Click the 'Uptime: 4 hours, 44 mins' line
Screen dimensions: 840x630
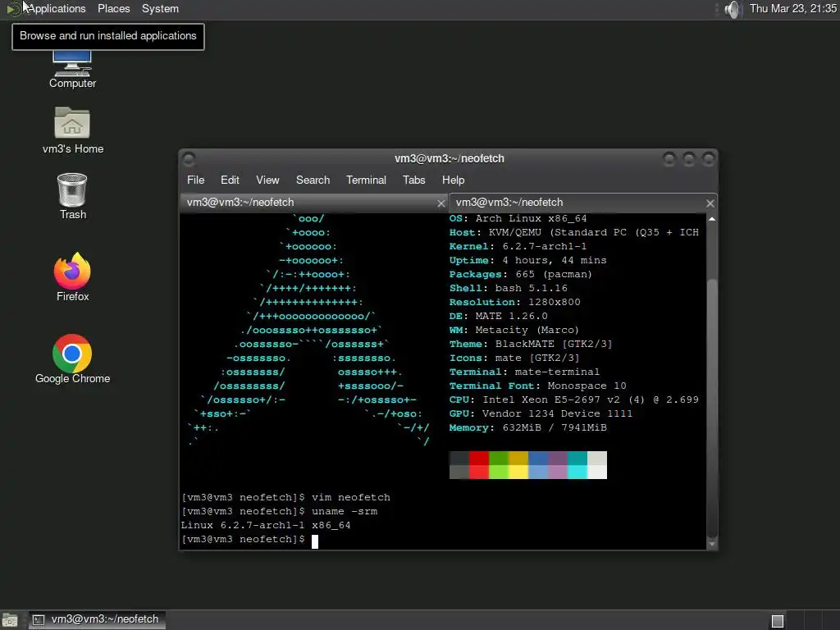pos(528,260)
